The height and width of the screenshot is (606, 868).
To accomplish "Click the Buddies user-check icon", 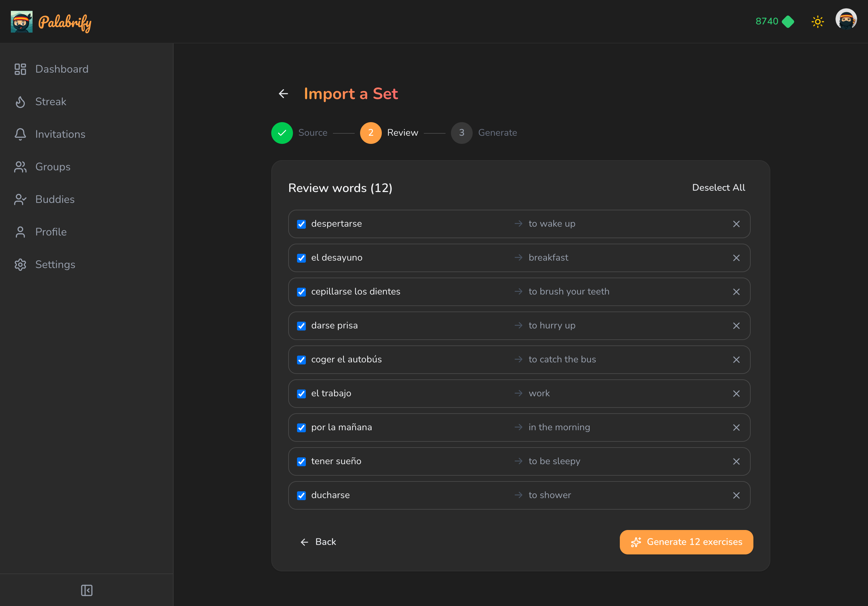I will click(x=20, y=200).
